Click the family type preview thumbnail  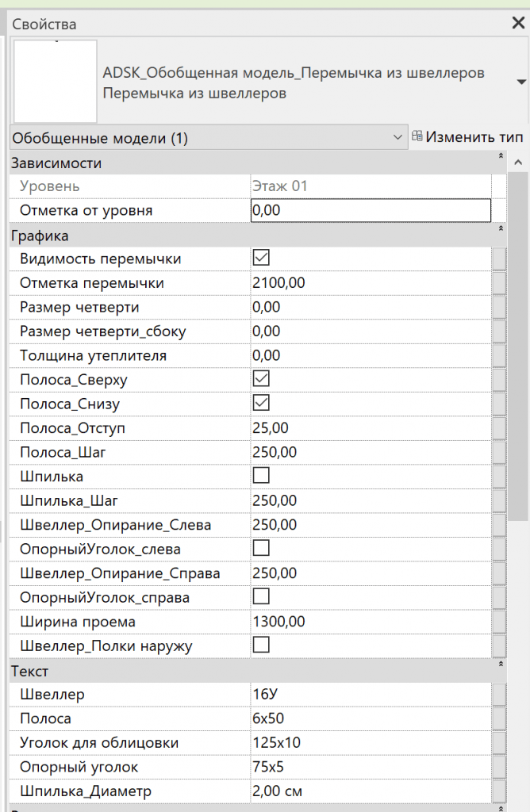click(56, 81)
